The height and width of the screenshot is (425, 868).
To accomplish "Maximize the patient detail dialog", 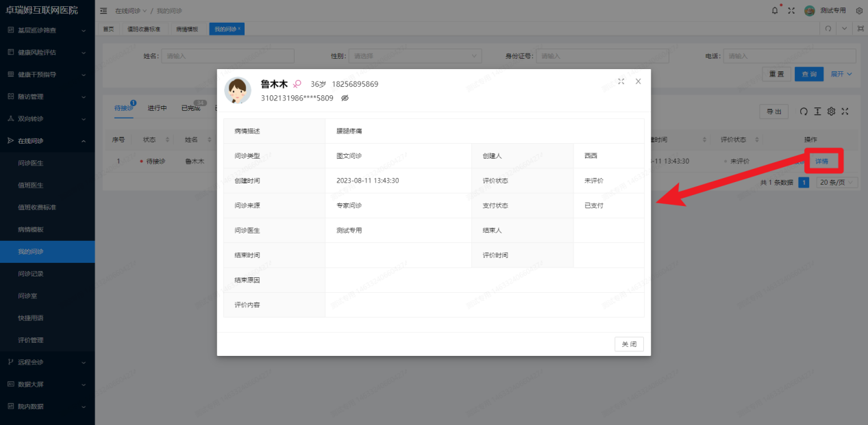I will point(621,81).
